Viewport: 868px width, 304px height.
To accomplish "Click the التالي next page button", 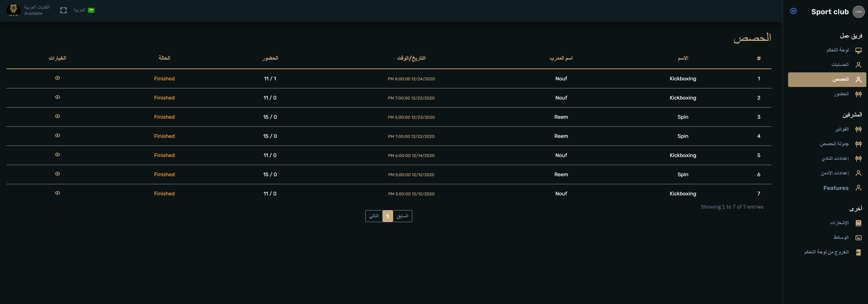I will (x=374, y=216).
